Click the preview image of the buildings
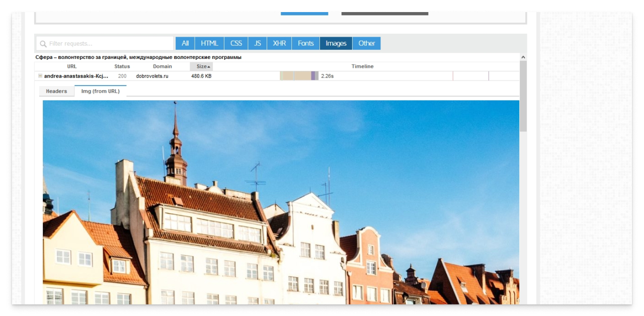Screen dimensions: 644x316 pos(281,201)
